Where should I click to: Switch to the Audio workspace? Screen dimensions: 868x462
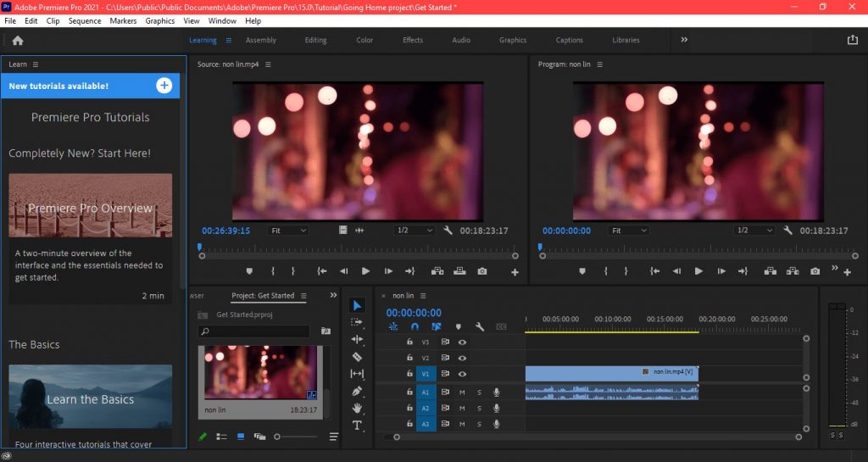pyautogui.click(x=461, y=40)
